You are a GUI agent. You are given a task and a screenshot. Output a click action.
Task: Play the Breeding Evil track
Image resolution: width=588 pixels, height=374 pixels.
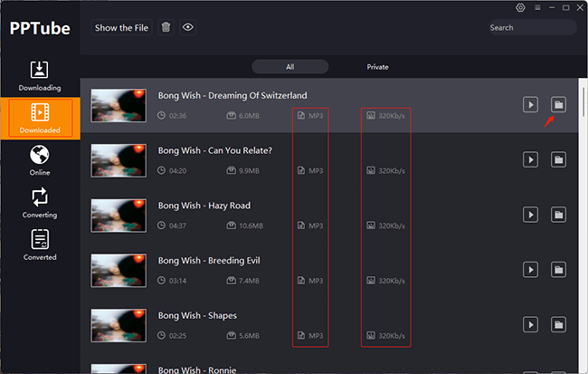[531, 270]
